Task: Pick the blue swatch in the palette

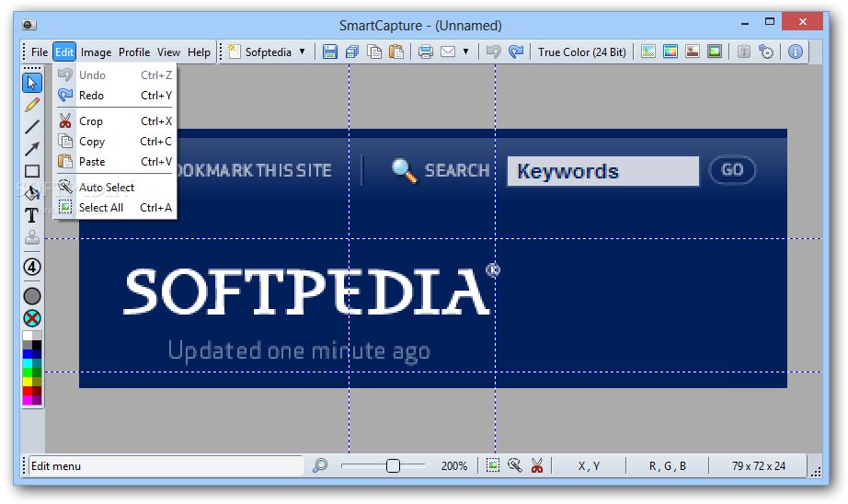Action: pos(27,354)
